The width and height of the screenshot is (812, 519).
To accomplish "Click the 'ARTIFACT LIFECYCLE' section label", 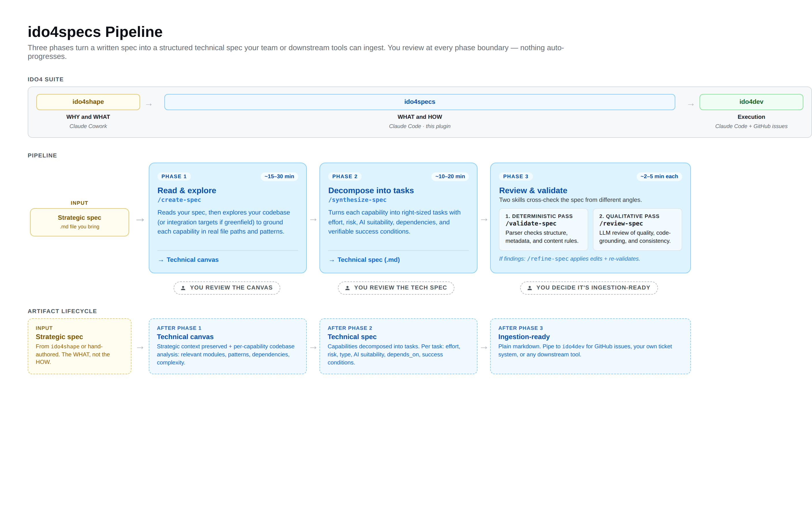I will (62, 311).
